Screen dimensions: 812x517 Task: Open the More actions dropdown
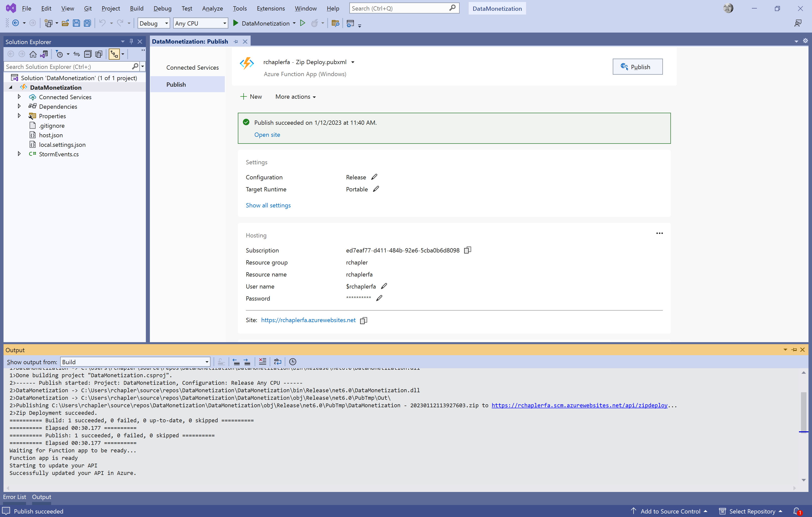295,97
